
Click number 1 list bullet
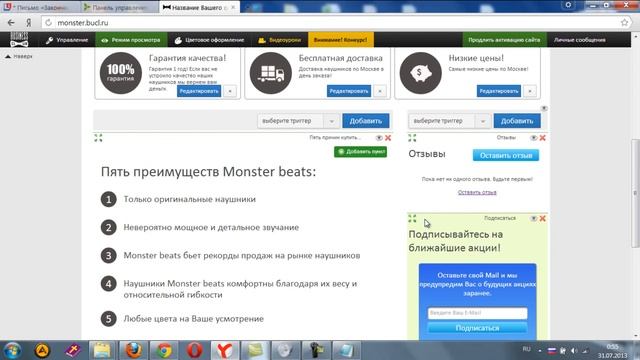point(109,199)
